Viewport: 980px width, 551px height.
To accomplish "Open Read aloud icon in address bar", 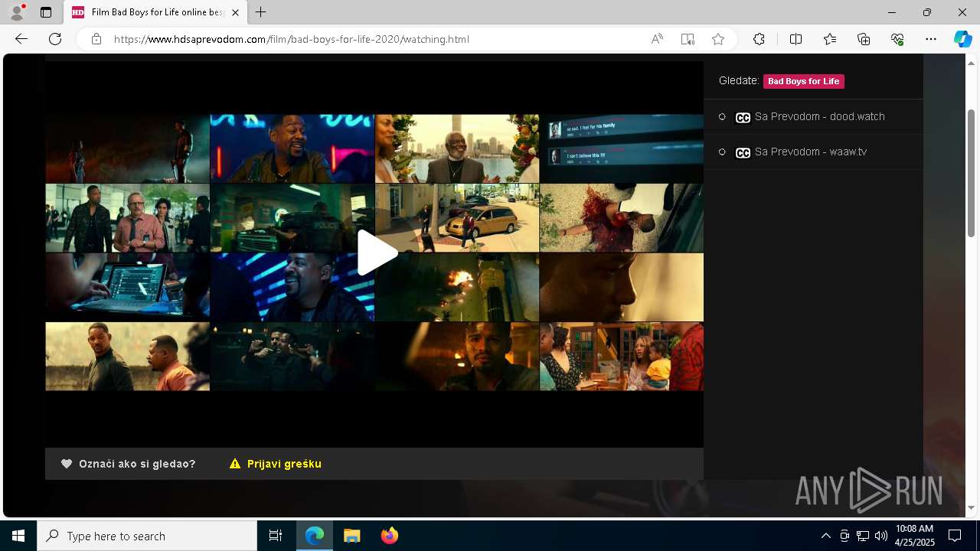I will click(657, 39).
